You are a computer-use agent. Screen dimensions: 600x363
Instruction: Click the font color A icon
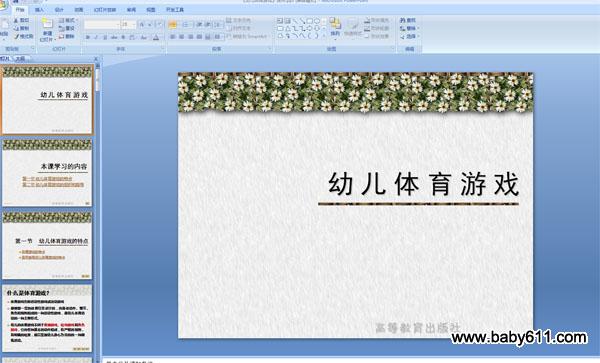156,37
